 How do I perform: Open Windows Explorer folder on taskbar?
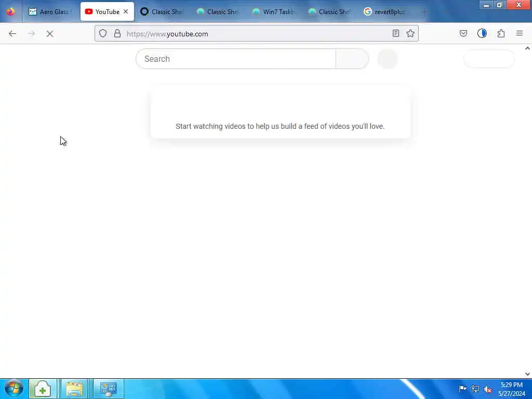pos(75,389)
